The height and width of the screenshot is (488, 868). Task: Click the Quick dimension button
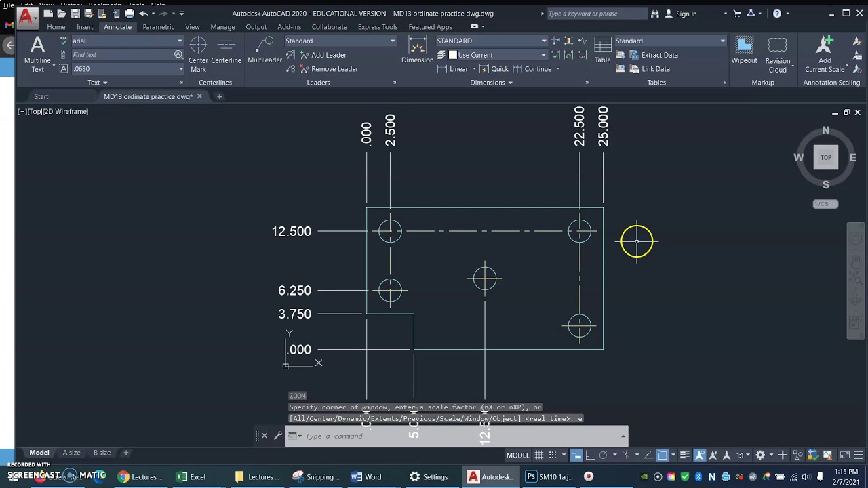coord(494,69)
